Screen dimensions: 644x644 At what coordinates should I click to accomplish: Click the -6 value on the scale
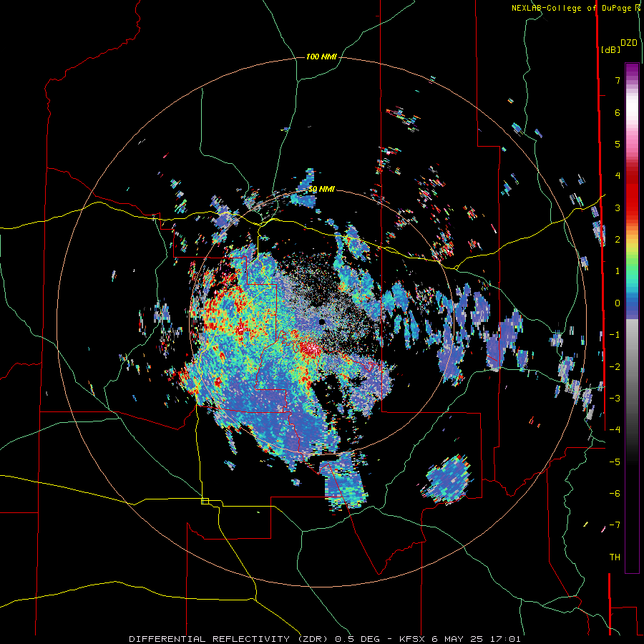615,494
